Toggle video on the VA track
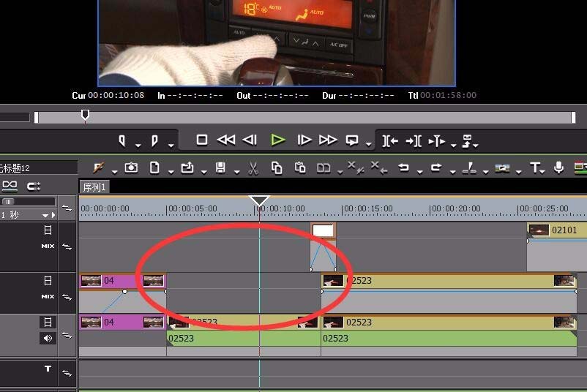This screenshot has height=392, width=587. pos(48,322)
